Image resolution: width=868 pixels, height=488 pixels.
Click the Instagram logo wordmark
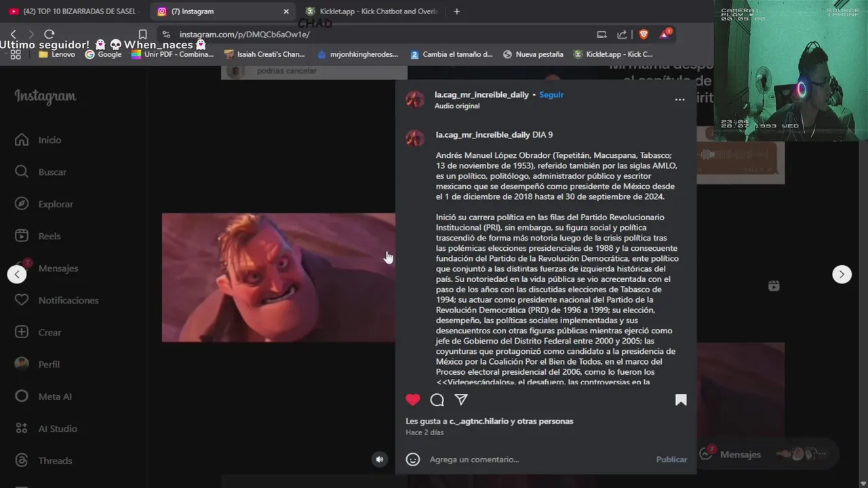pyautogui.click(x=45, y=97)
